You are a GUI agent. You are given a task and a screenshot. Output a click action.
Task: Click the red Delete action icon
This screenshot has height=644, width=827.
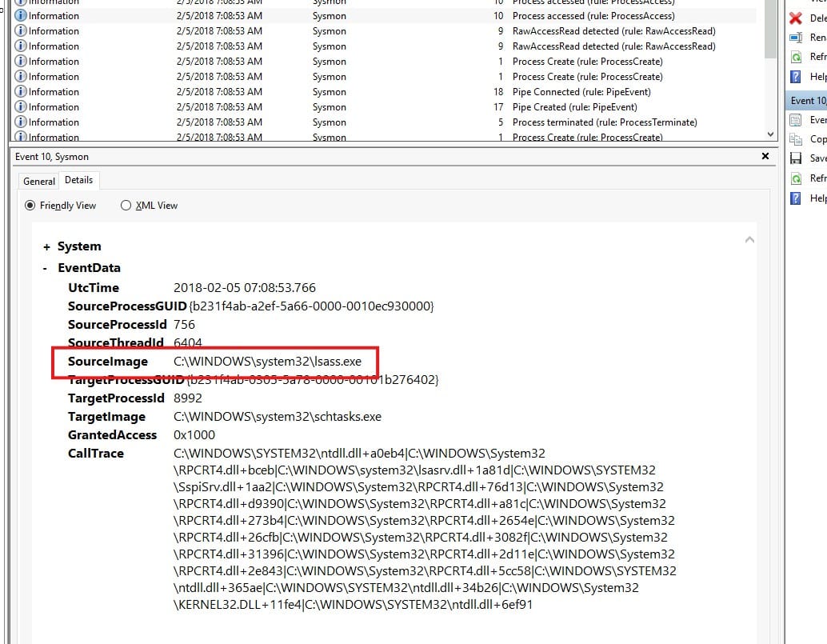pos(795,18)
